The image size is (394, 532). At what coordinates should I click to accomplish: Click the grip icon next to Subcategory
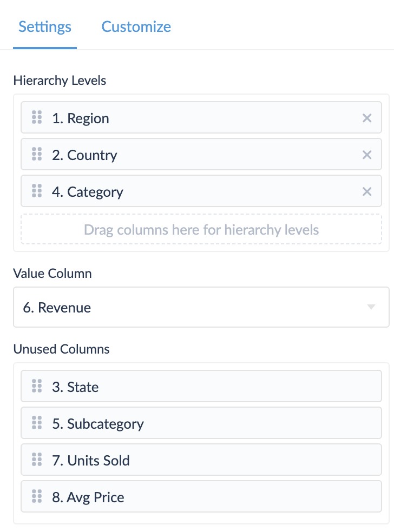pyautogui.click(x=37, y=423)
